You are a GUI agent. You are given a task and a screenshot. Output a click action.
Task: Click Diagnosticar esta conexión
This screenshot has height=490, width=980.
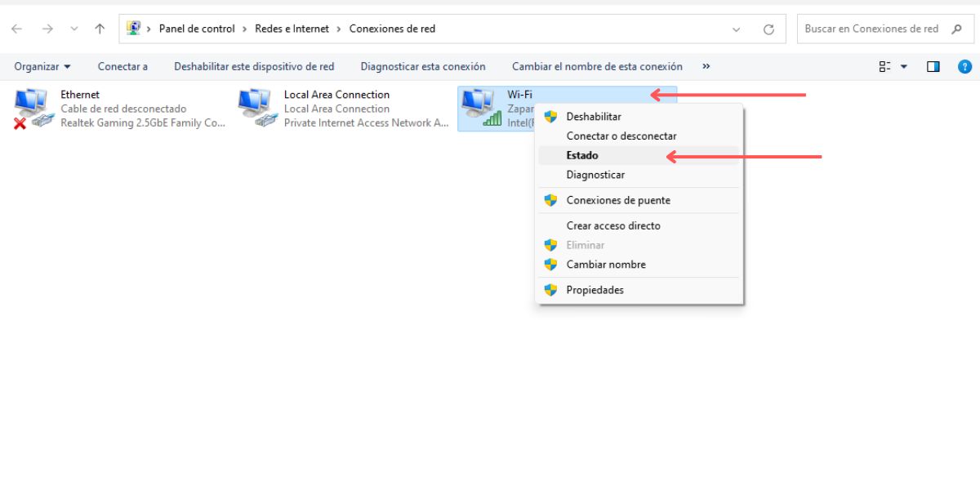(x=423, y=67)
